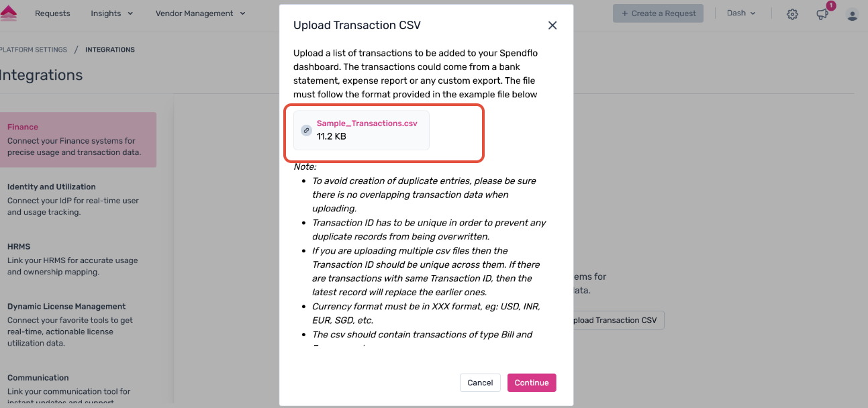Viewport: 868px width, 408px height.
Task: Open the HRMS integrations section
Action: pyautogui.click(x=77, y=259)
